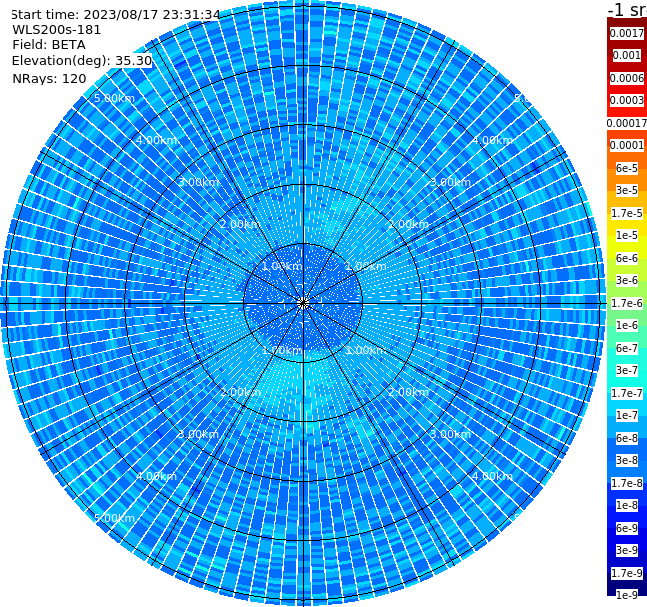
Task: Click the 0.0001 colorbar label
Action: pos(627,145)
